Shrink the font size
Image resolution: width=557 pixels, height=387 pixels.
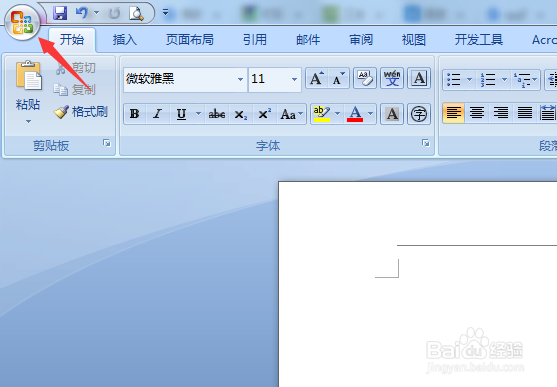pyautogui.click(x=339, y=78)
